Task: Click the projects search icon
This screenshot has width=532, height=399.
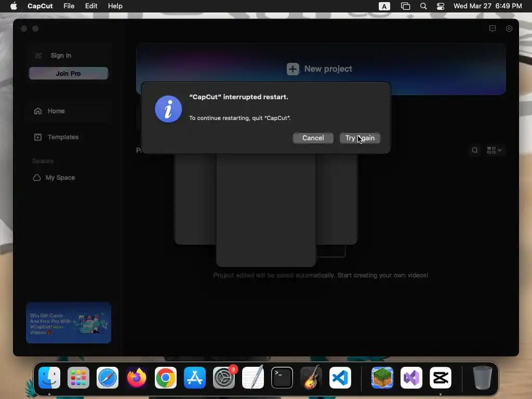Action: (x=475, y=150)
